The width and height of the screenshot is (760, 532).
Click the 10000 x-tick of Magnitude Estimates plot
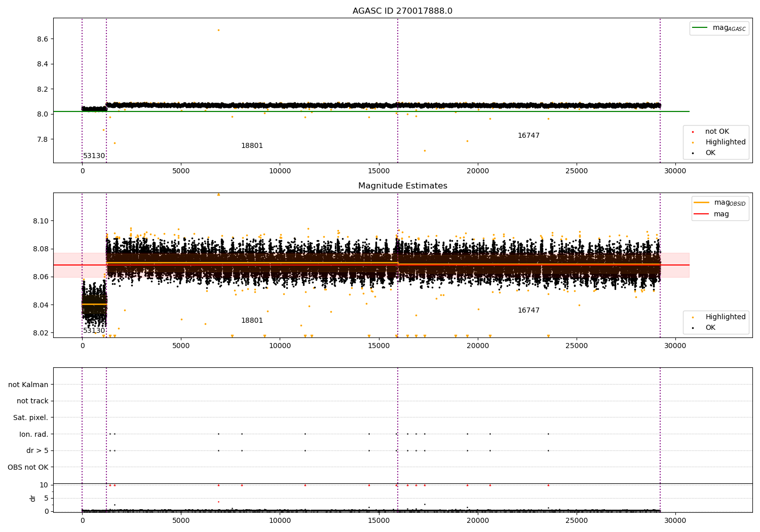point(280,346)
